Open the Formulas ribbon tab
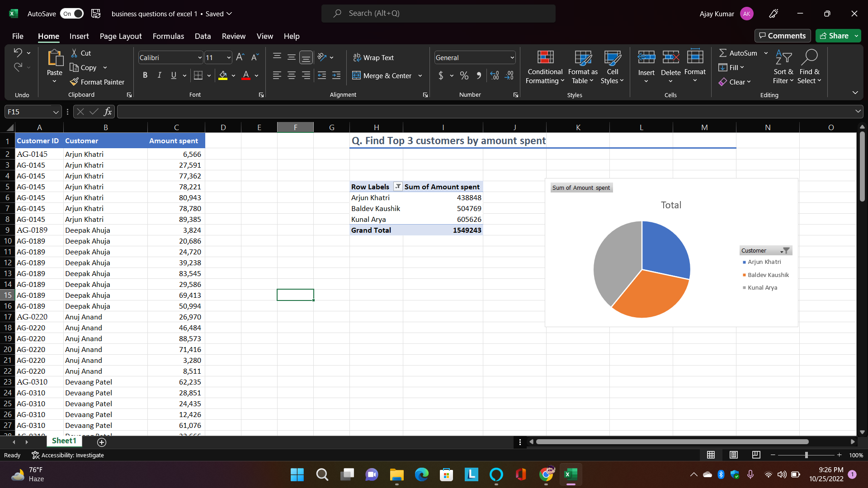868x488 pixels. (168, 36)
